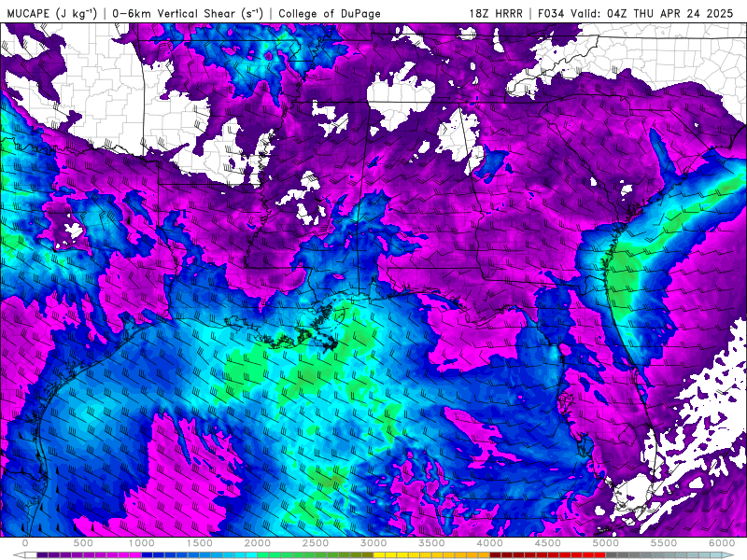Click the 0 value on the legend

25,543
